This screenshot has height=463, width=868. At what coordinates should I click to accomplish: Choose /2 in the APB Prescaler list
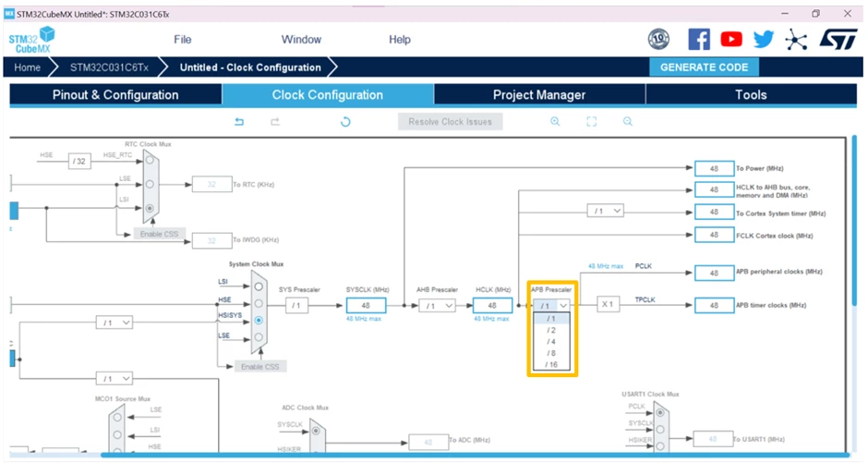coord(551,330)
